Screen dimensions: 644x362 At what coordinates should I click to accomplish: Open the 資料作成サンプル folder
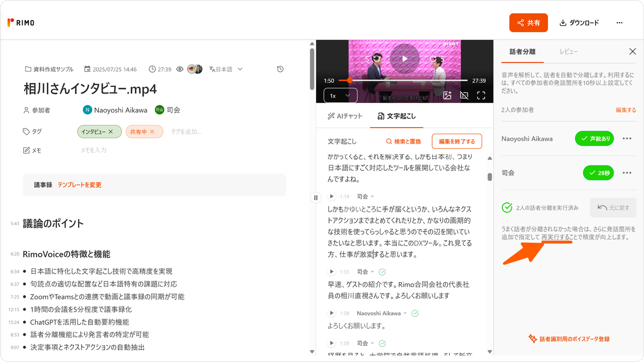coord(49,69)
